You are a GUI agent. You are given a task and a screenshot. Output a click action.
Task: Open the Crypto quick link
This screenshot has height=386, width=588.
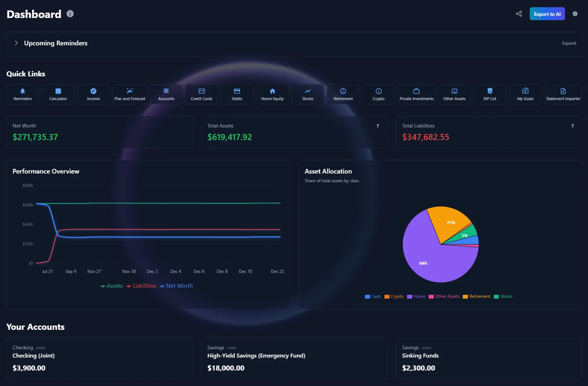[378, 94]
